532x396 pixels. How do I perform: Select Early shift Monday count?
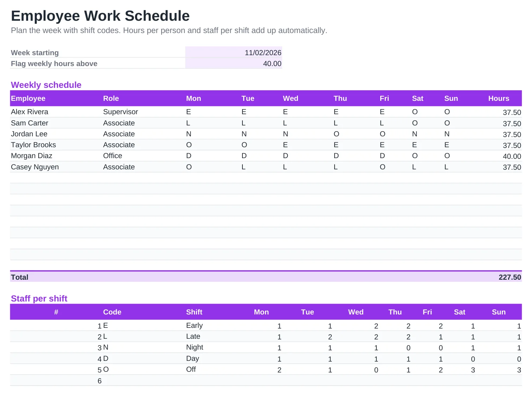click(x=279, y=326)
